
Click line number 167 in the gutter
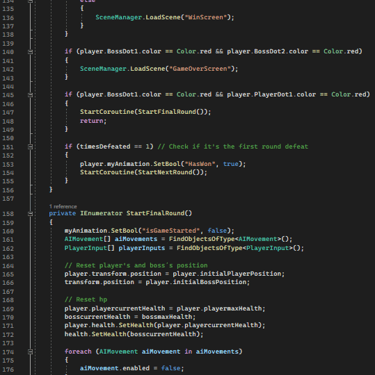pyautogui.click(x=8, y=291)
